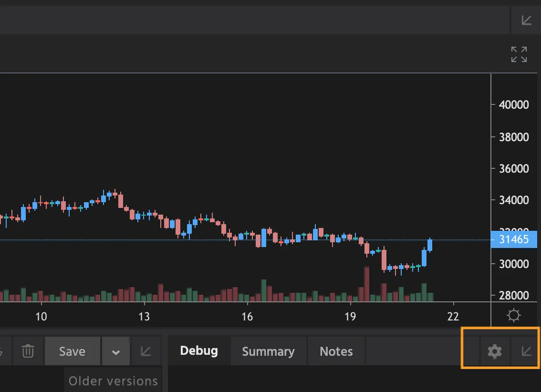Click date label 10 on the time axis

point(41,317)
